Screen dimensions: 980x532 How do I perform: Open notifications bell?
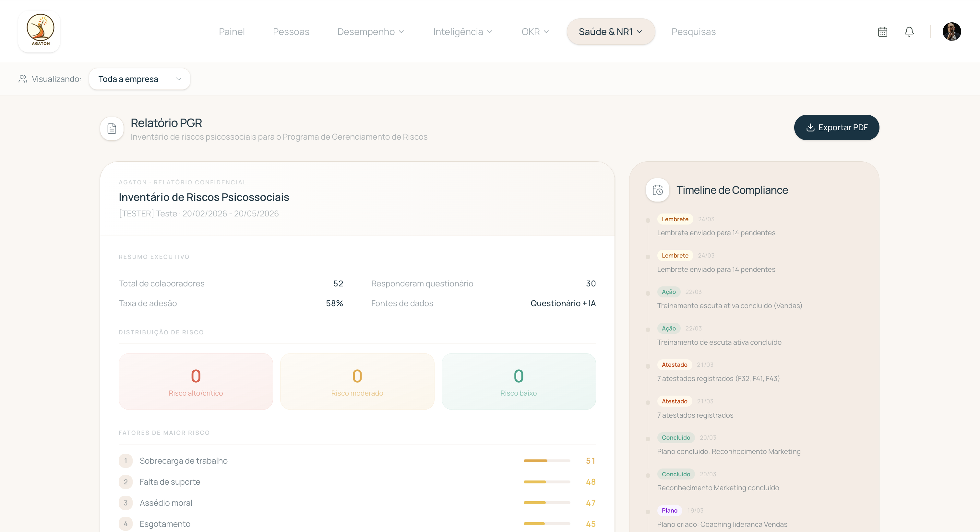909,31
